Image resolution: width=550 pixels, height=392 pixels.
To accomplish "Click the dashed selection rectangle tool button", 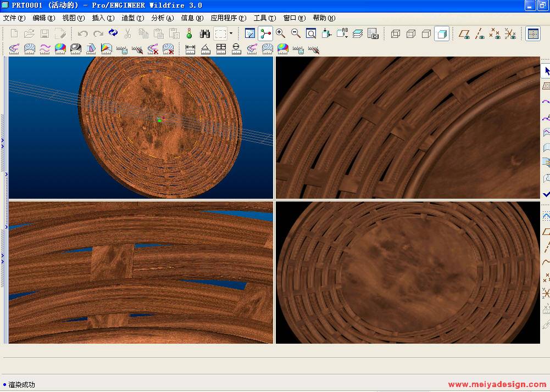I will click(x=221, y=33).
